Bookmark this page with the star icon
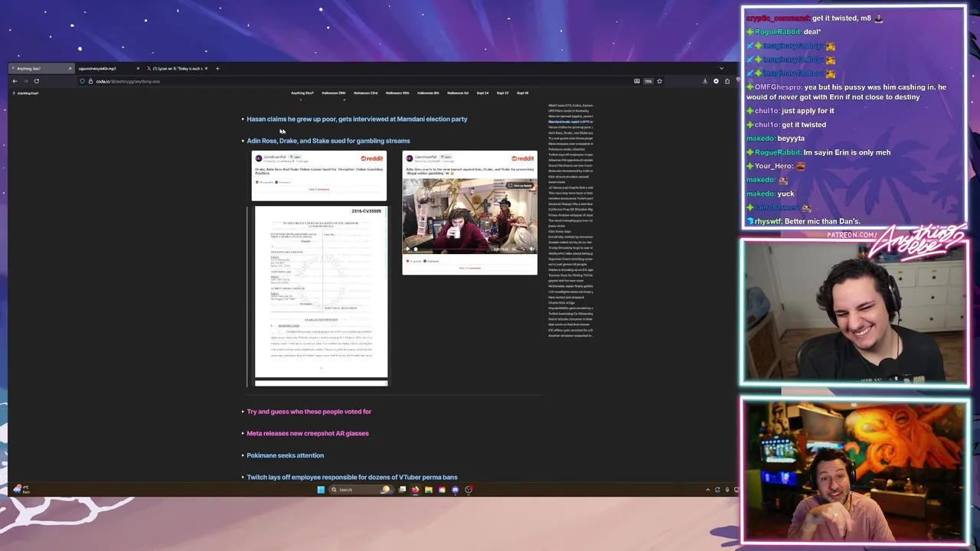 [659, 81]
